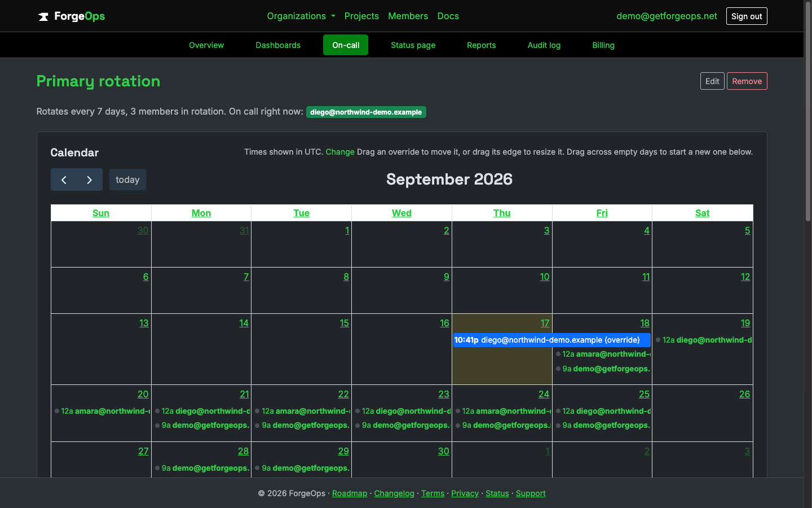The image size is (812, 508).
Task: Open the 12a diego shift on September 25
Action: [602, 411]
